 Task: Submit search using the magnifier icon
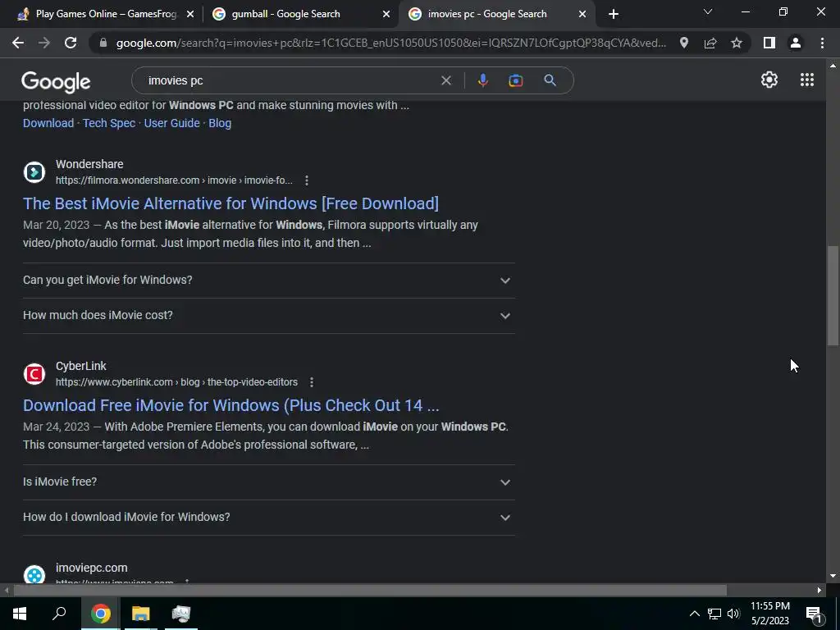(x=550, y=80)
